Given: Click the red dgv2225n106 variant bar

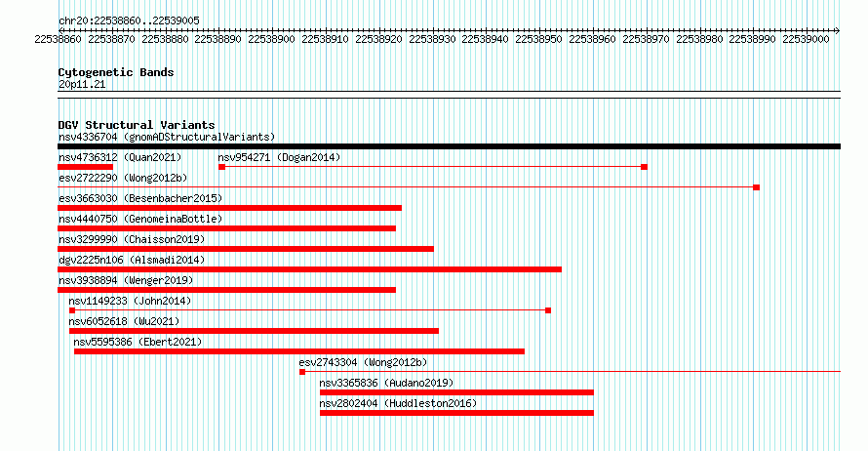Looking at the screenshot, I should [x=309, y=269].
